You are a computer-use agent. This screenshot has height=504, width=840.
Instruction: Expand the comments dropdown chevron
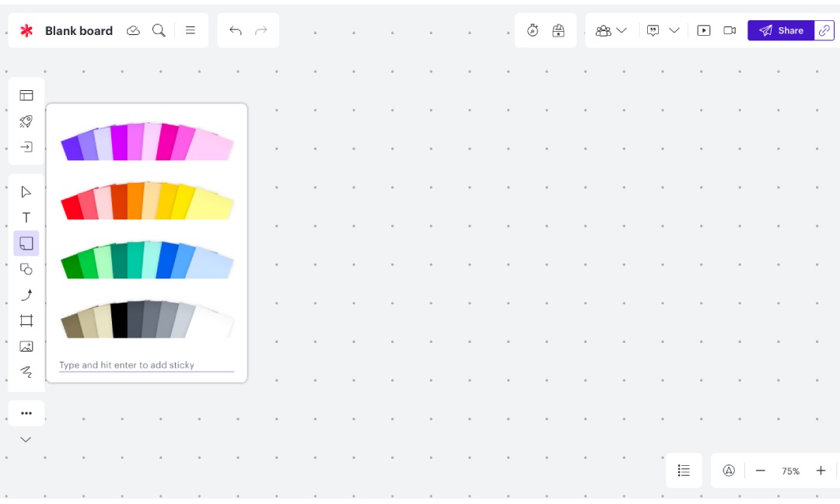(674, 30)
